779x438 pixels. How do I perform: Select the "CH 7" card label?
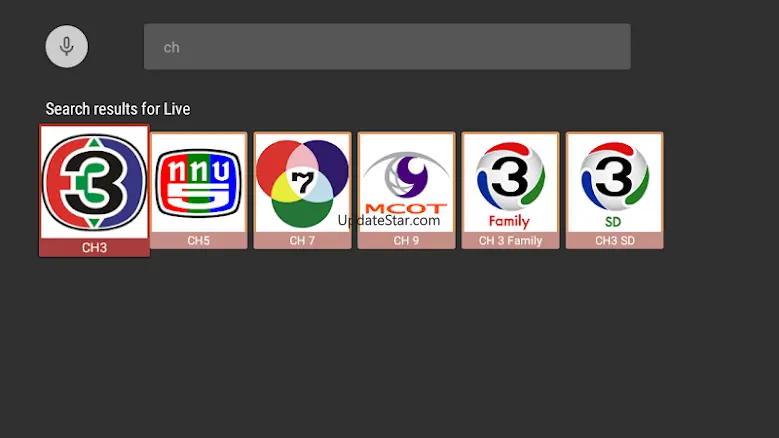302,240
